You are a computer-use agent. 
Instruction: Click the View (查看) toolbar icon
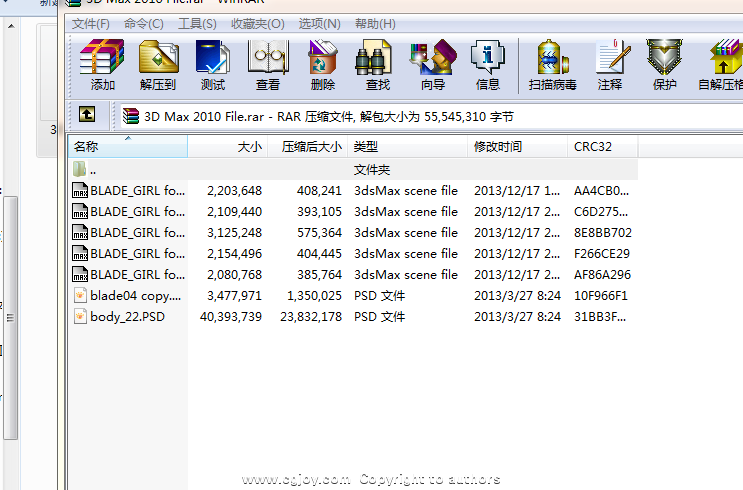[x=268, y=57]
